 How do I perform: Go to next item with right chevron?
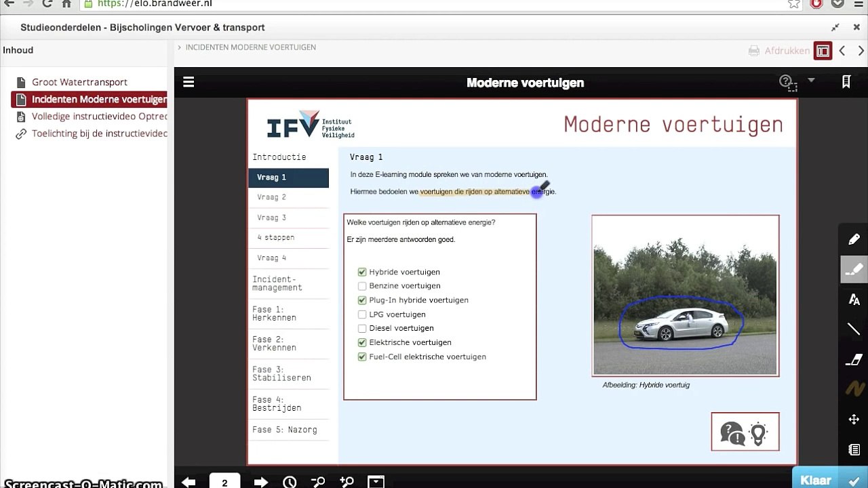click(861, 51)
